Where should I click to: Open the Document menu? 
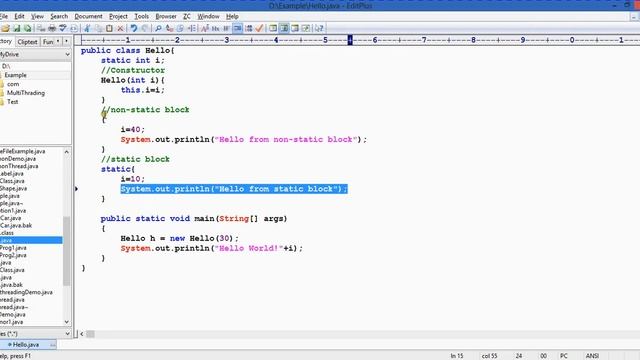[88, 16]
